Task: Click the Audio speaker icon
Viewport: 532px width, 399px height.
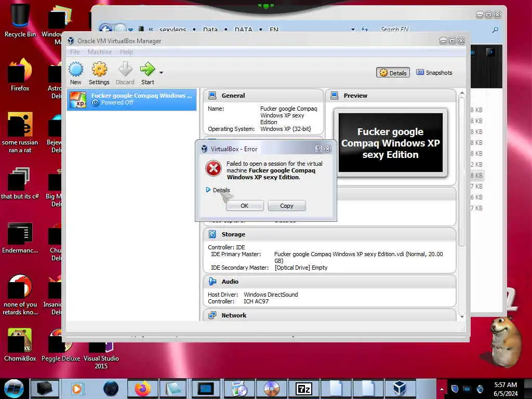Action: (x=212, y=281)
